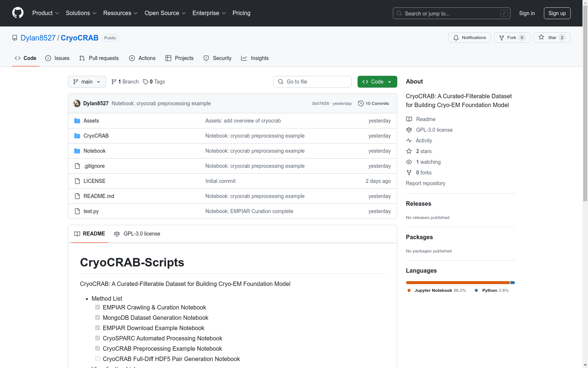
Task: Click the blue Python language bar segment
Action: pyautogui.click(x=513, y=283)
